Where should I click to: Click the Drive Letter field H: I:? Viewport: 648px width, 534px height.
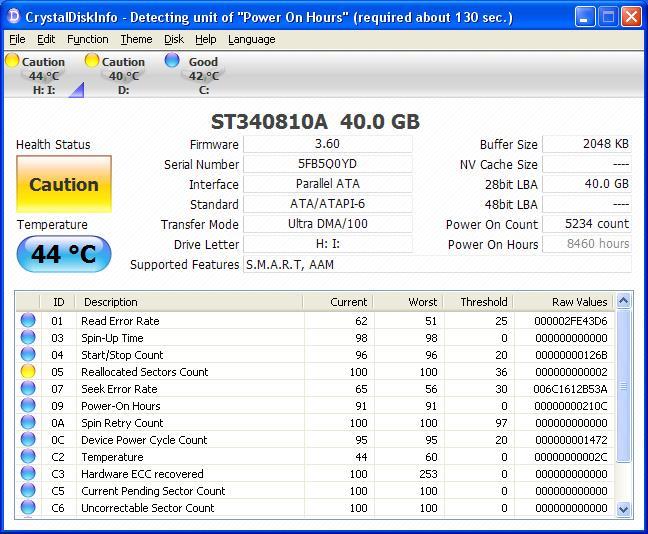tap(328, 244)
